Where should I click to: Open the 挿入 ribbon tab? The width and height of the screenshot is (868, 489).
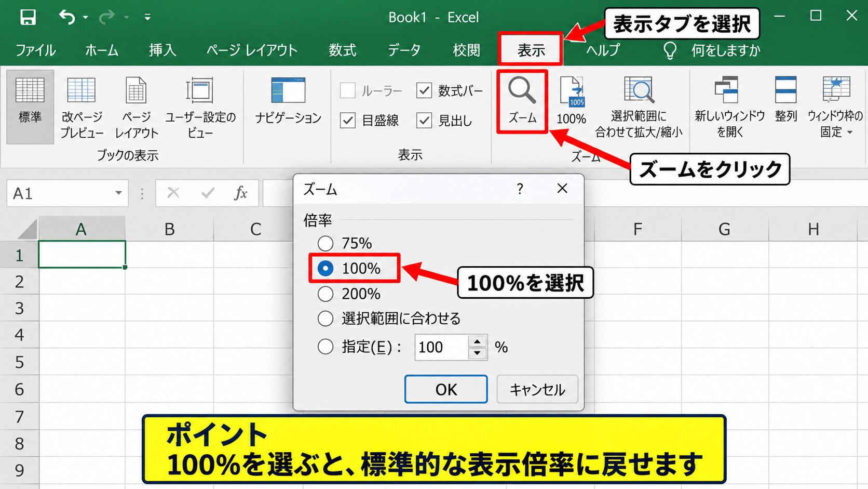[162, 50]
